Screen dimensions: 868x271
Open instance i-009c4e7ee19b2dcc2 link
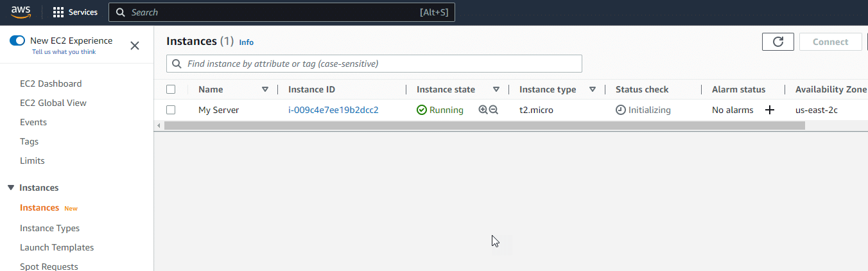tap(333, 110)
